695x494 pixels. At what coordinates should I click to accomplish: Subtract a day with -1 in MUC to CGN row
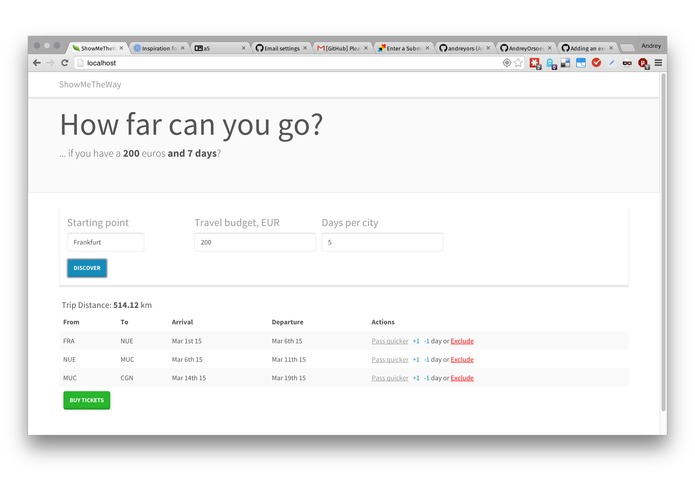[426, 378]
